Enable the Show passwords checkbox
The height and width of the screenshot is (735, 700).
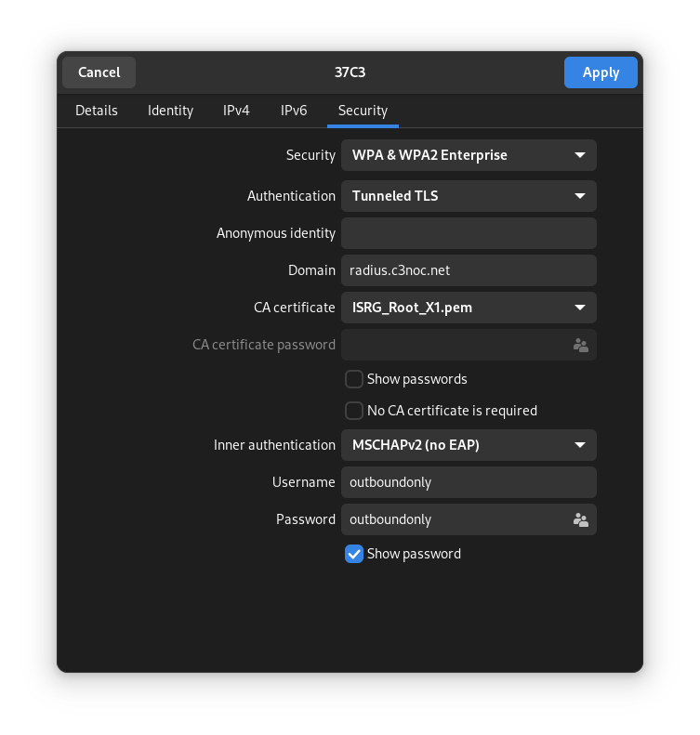(x=354, y=379)
